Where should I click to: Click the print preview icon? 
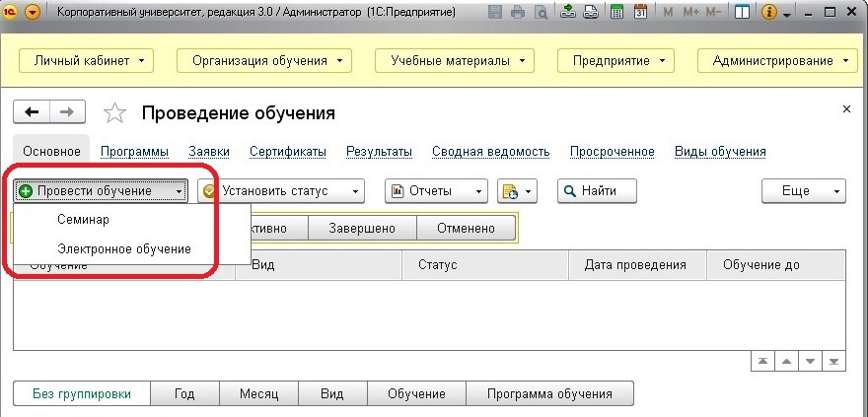[542, 13]
